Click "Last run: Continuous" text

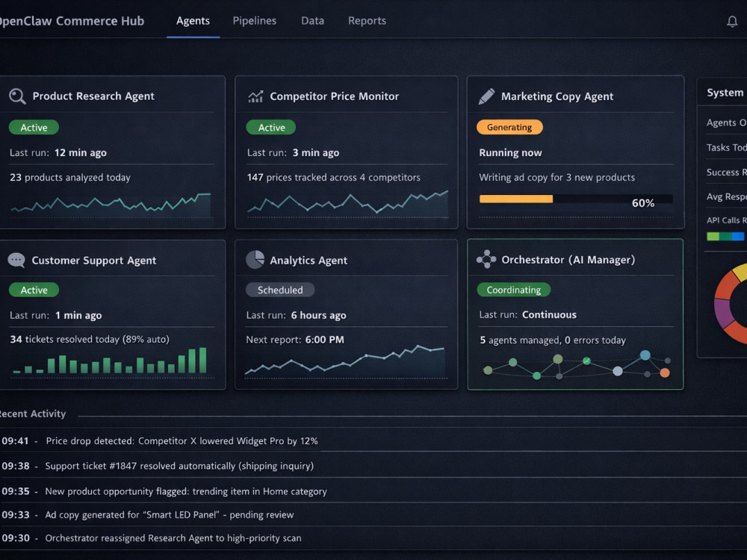coord(528,315)
